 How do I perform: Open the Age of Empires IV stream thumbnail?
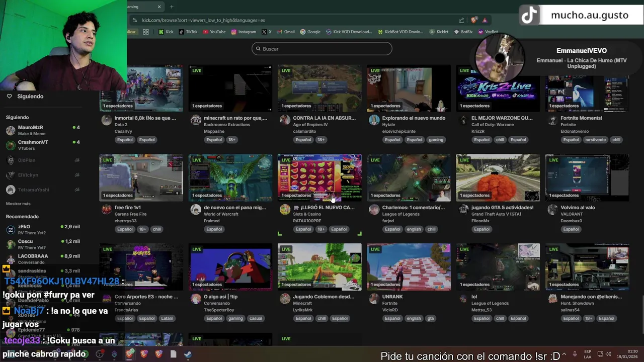coord(319,88)
